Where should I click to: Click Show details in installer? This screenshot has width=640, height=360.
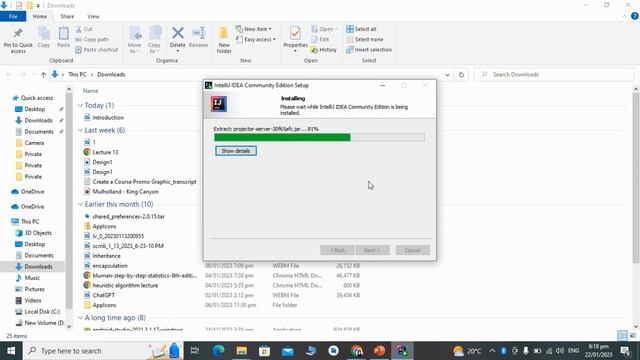(x=236, y=151)
